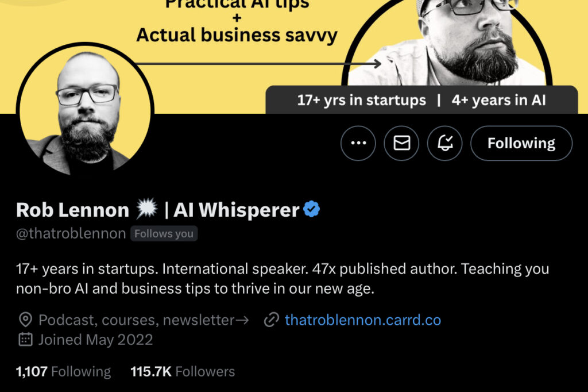View the 1,107 Following list

click(63, 371)
